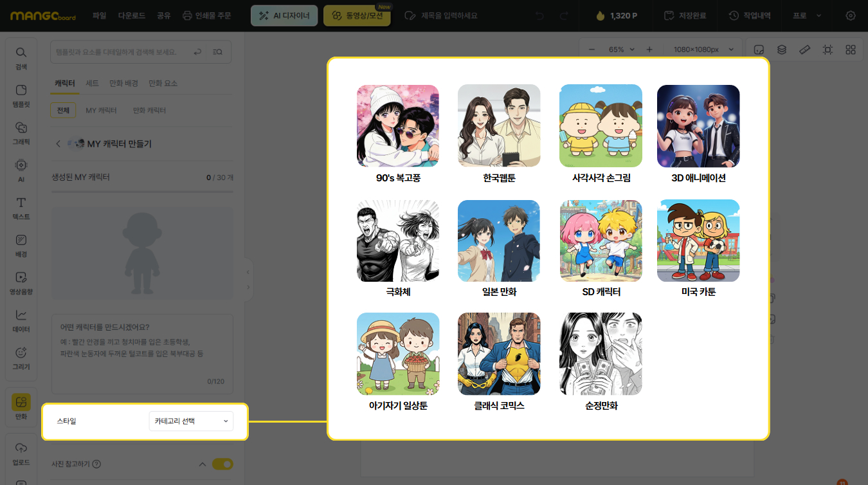This screenshot has width=868, height=485.
Task: Open the 배경 background sidebar icon
Action: (x=21, y=244)
